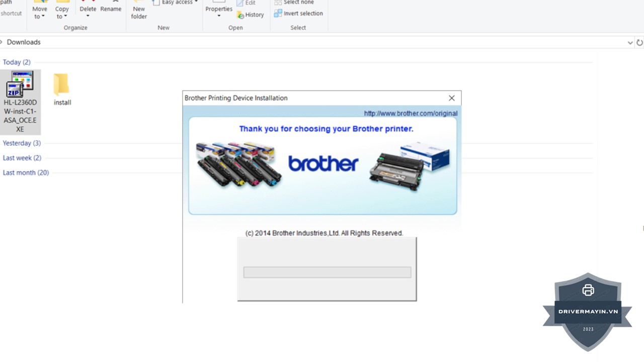Click the History icon in ribbon
The image size is (644, 362).
point(250,15)
